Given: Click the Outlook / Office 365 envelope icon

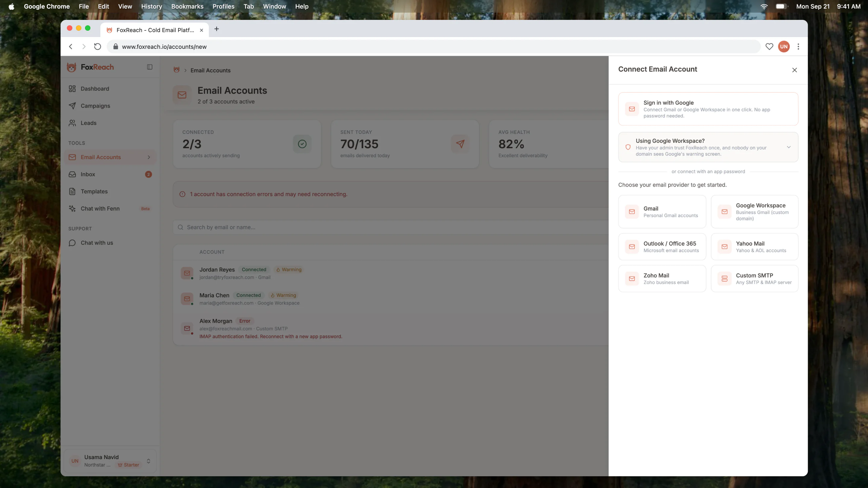Looking at the screenshot, I should click(632, 247).
